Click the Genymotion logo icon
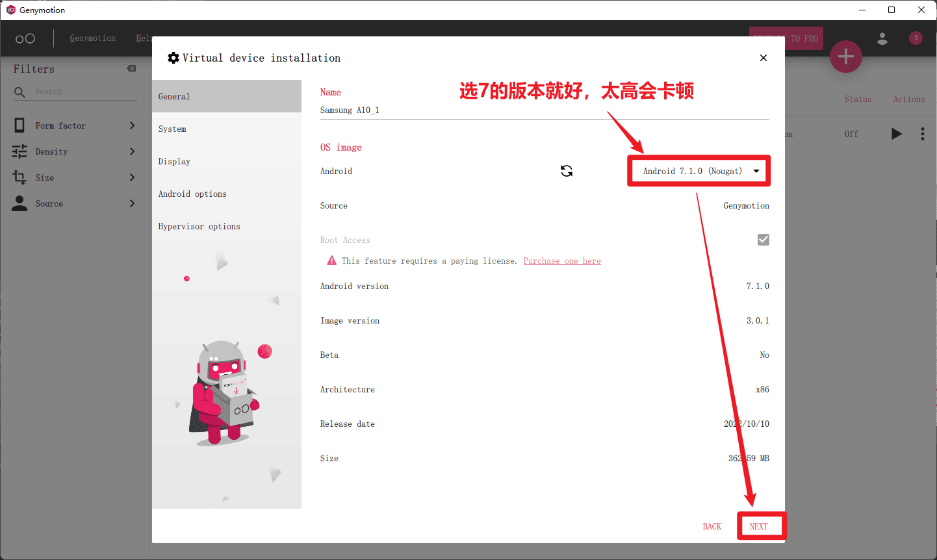Image resolution: width=937 pixels, height=560 pixels. [x=25, y=38]
